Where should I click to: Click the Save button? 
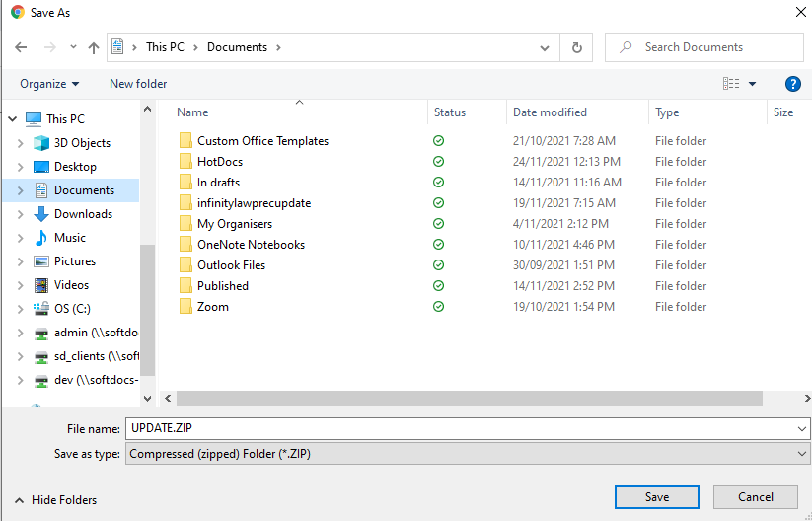(657, 497)
